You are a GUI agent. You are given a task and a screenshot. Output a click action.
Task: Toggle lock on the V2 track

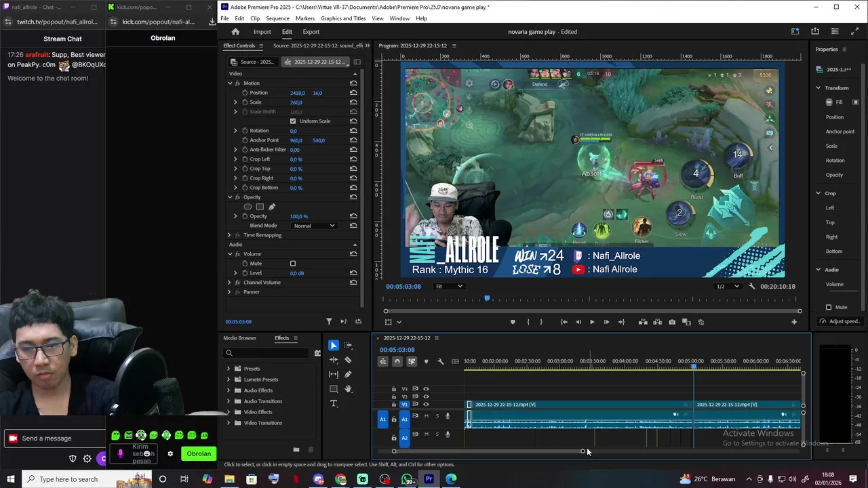click(394, 396)
